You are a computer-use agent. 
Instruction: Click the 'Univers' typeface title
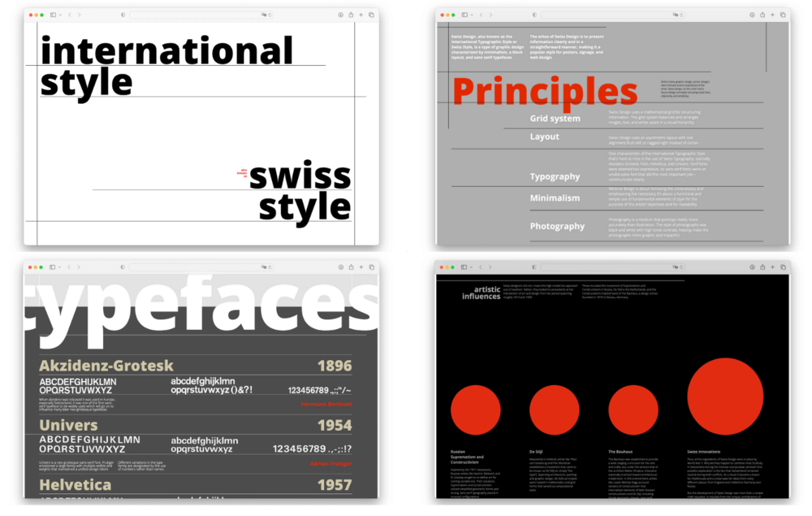68,425
